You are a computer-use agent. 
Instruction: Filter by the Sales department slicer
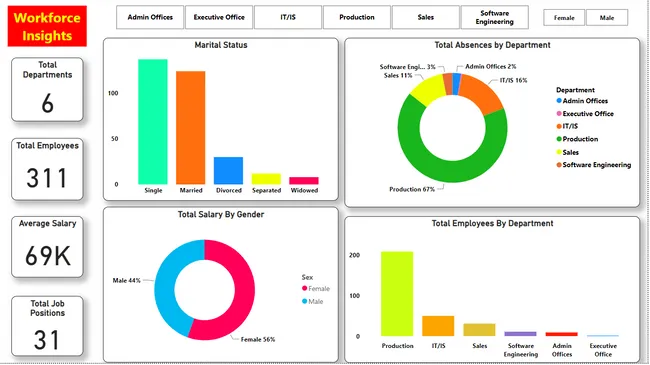(425, 17)
